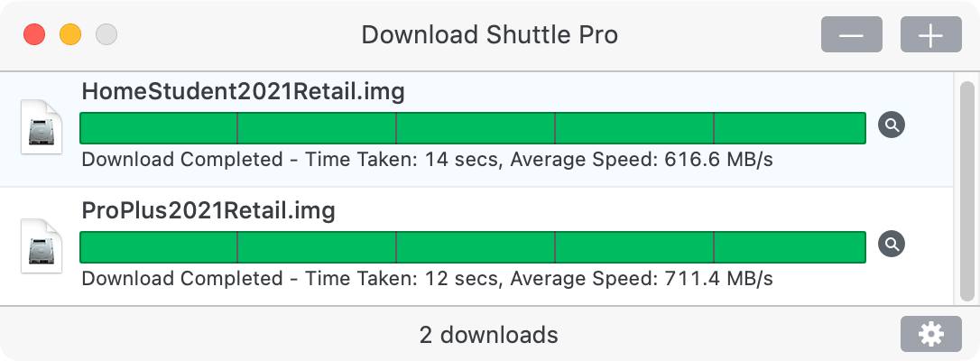
Task: Click last segment of ProPlus2021Retail progress bar
Action: [790, 246]
